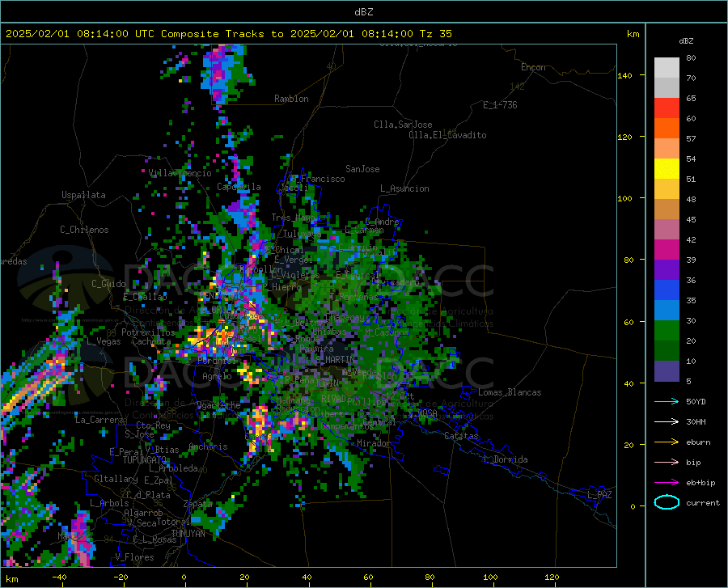Click the 'km' label at top right
The image size is (728, 588).
633,34
